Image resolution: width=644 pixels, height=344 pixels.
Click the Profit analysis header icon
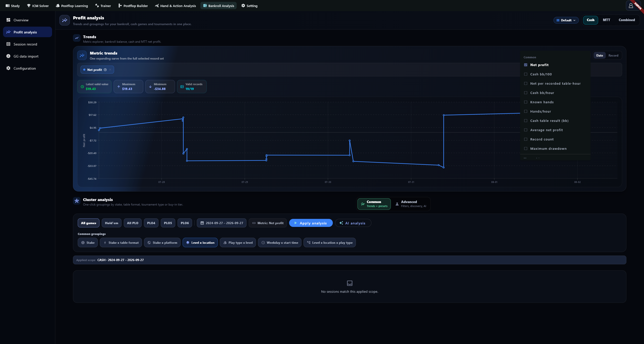[x=65, y=20]
